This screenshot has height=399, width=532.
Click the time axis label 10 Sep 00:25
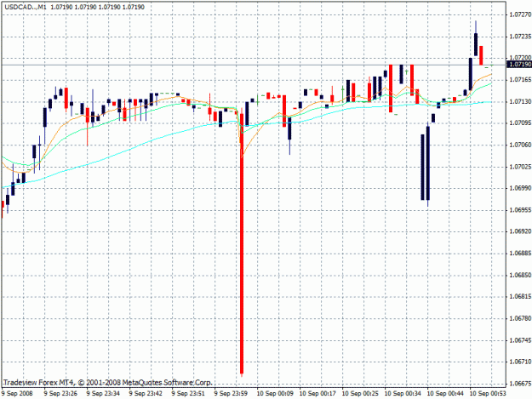360,393
